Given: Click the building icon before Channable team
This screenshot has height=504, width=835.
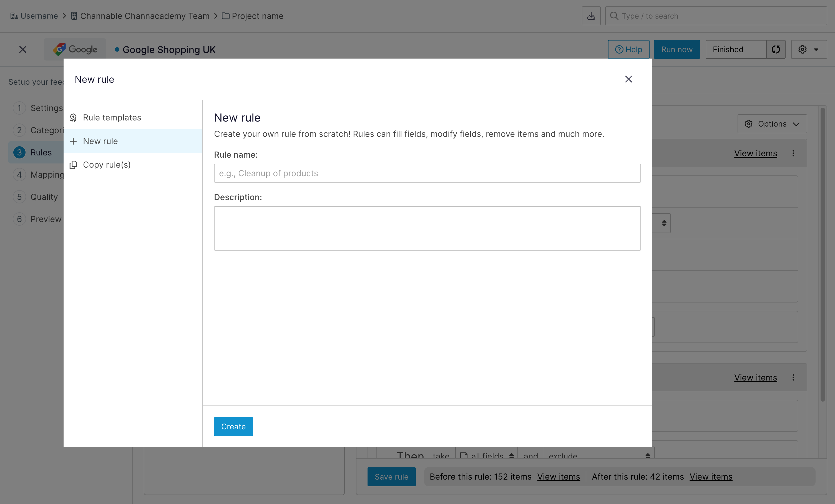Looking at the screenshot, I should (74, 16).
